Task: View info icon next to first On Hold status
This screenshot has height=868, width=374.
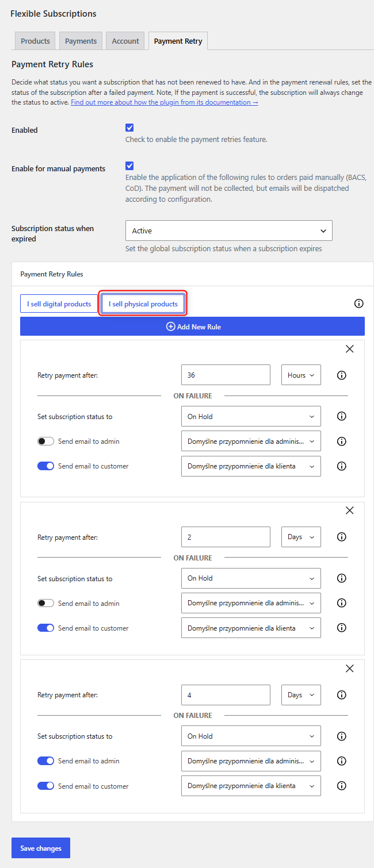Action: click(x=341, y=416)
